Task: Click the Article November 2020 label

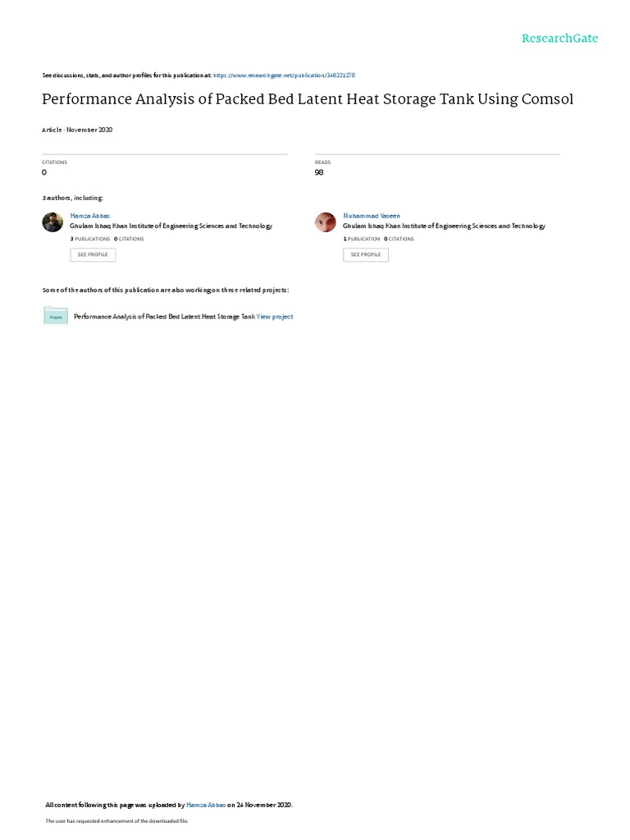Action: (77, 130)
